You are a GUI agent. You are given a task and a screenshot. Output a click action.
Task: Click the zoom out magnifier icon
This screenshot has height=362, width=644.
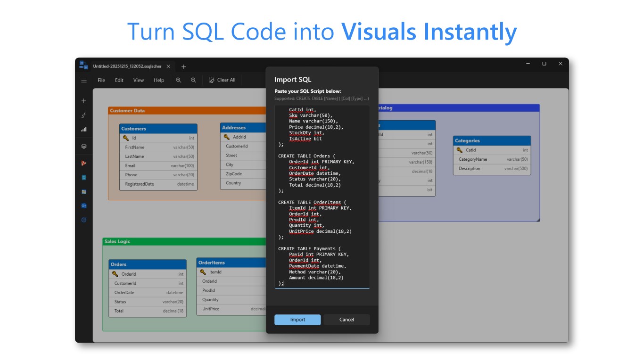[x=193, y=80]
